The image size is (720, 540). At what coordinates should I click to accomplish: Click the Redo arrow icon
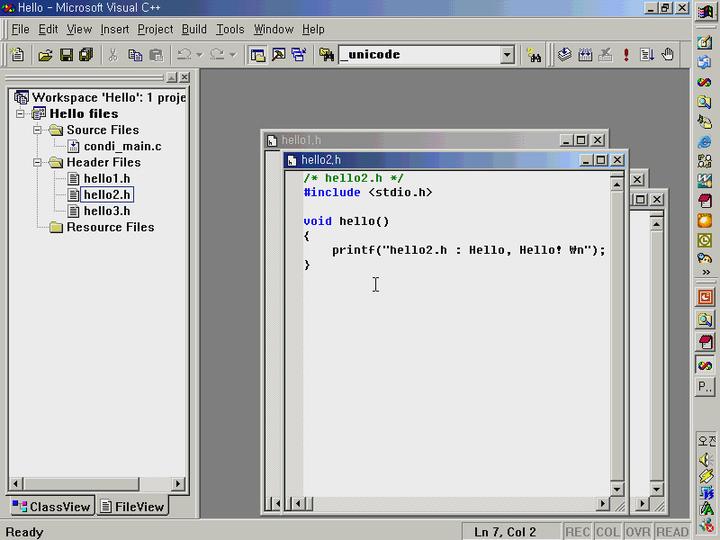click(x=217, y=55)
